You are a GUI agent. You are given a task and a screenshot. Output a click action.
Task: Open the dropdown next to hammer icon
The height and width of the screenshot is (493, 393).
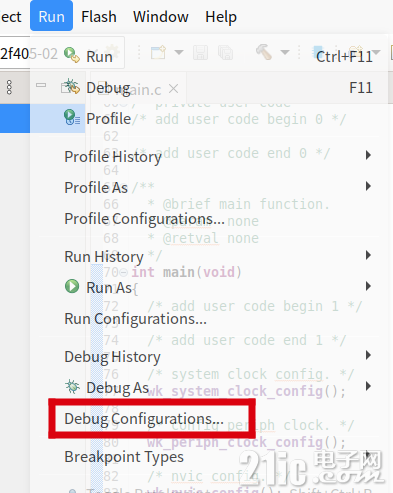click(x=285, y=52)
